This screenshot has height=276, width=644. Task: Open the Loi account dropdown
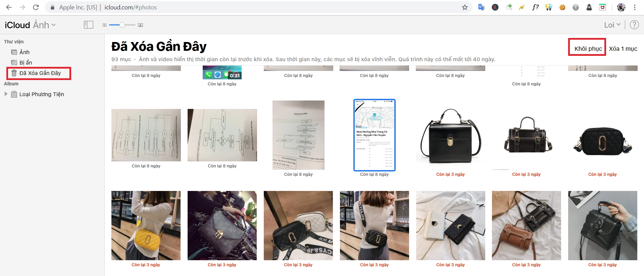(x=612, y=25)
